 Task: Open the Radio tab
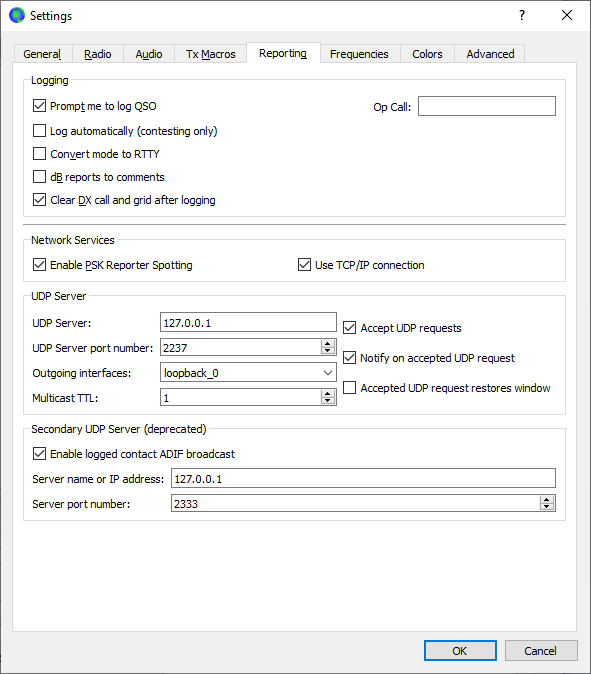tap(98, 54)
